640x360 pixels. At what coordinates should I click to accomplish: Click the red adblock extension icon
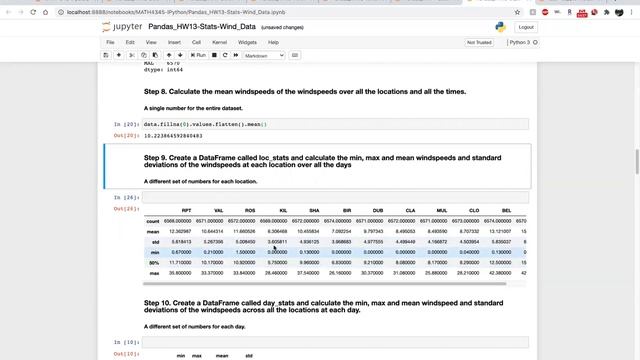pos(545,12)
